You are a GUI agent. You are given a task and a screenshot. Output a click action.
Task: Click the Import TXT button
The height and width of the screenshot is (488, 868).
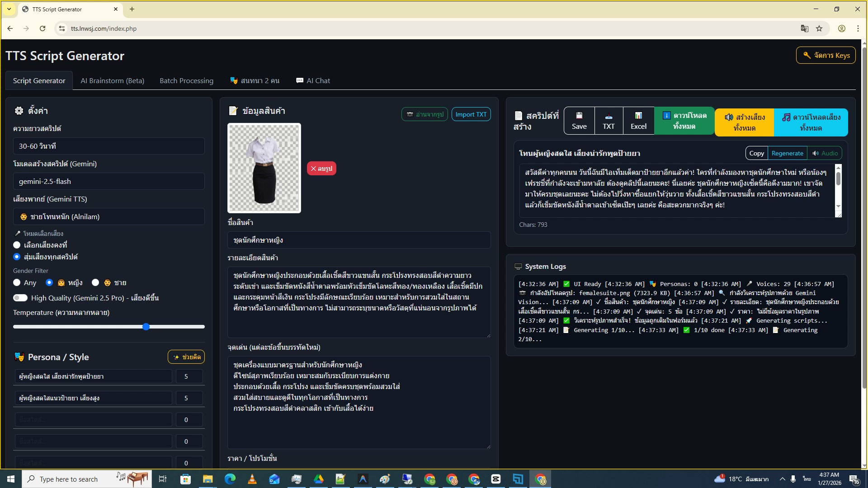click(471, 114)
